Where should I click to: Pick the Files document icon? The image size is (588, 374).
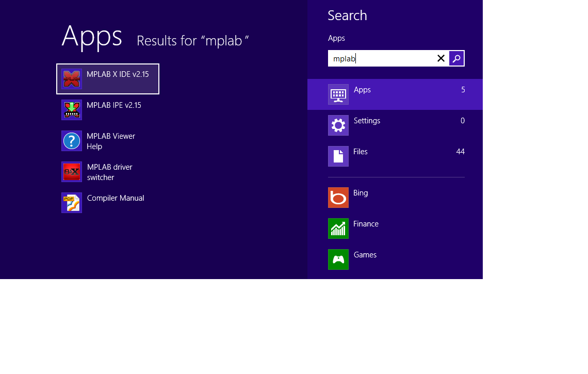338,156
